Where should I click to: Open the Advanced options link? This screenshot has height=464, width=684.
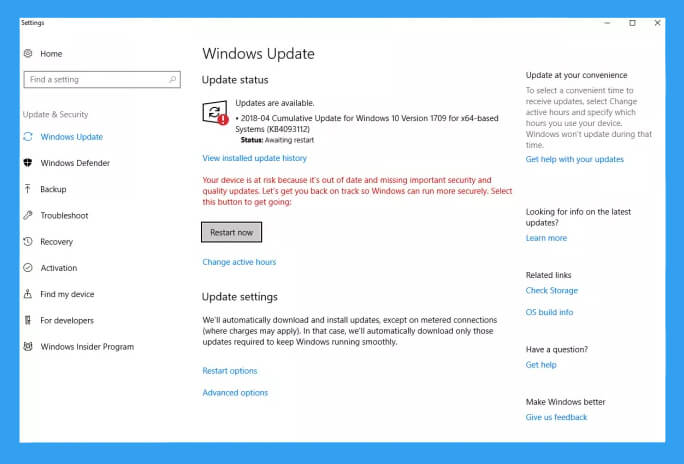pyautogui.click(x=235, y=392)
